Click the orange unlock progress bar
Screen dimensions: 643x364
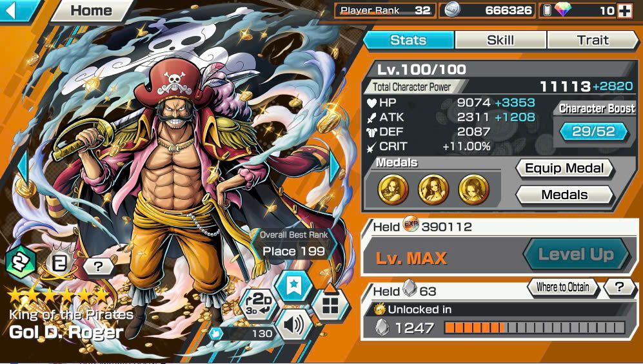click(535, 327)
